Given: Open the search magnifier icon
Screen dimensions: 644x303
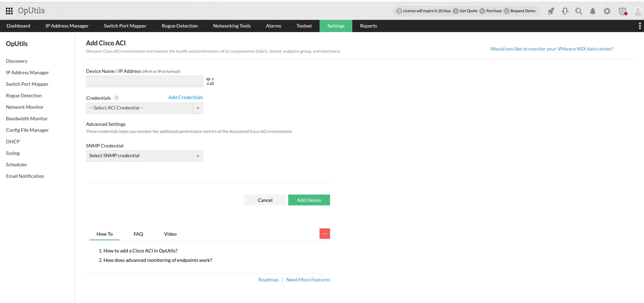Looking at the screenshot, I should tap(579, 11).
